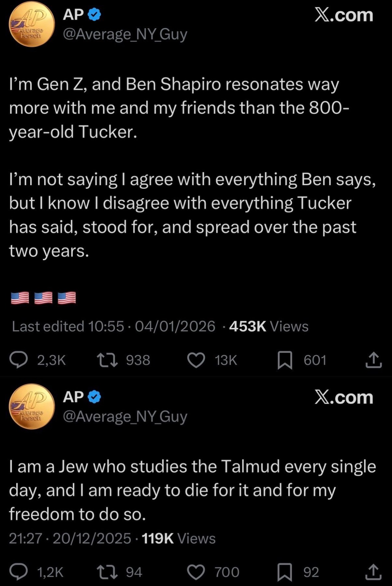This screenshot has height=586, width=392.
Task: Like the Talmud tweet
Action: pyautogui.click(x=196, y=572)
